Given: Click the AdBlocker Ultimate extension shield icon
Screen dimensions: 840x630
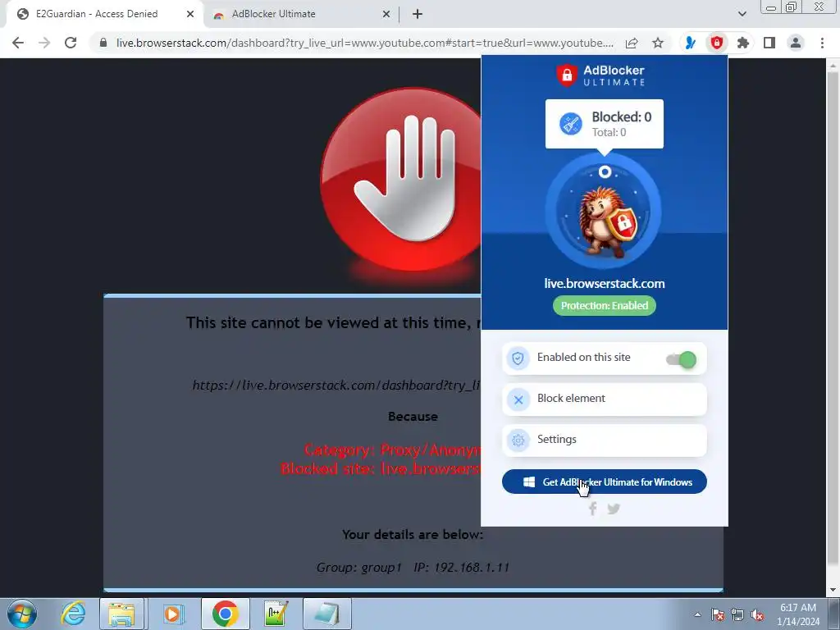Looking at the screenshot, I should [x=716, y=43].
